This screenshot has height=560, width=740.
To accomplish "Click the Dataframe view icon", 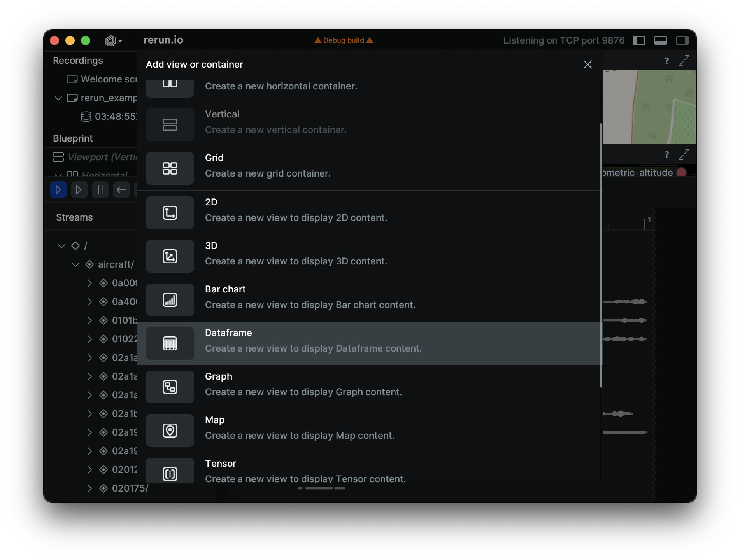I will [170, 343].
